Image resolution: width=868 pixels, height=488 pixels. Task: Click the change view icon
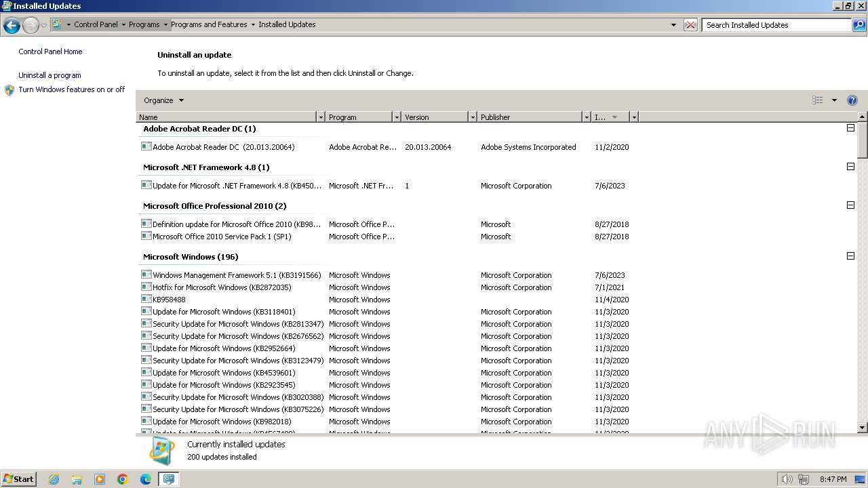coord(818,100)
